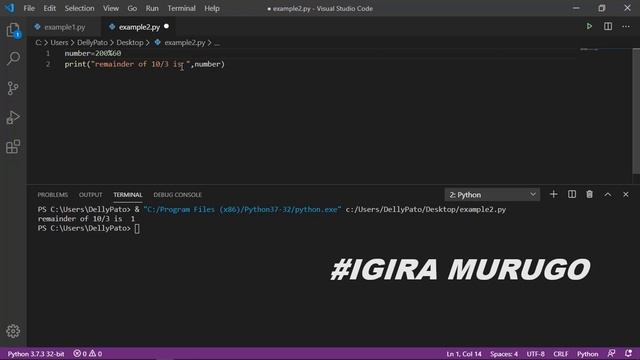640x360 pixels.
Task: Click the print statement on line 2
Action: click(144, 64)
